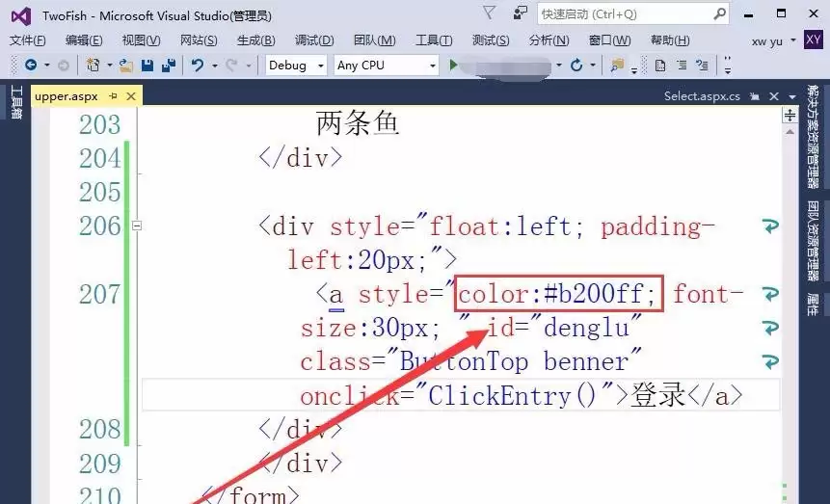Screen dimensions: 830x504
Task: Open the 工具(T) menu
Action: point(434,40)
